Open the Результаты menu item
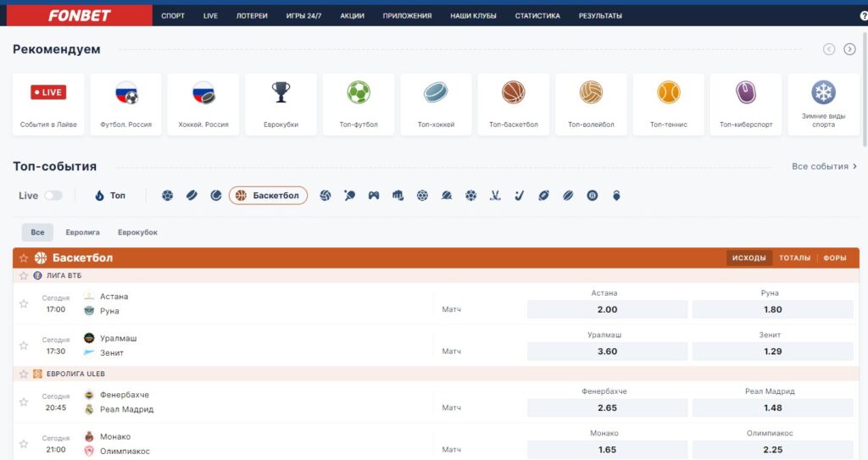This screenshot has width=868, height=460. tap(600, 15)
